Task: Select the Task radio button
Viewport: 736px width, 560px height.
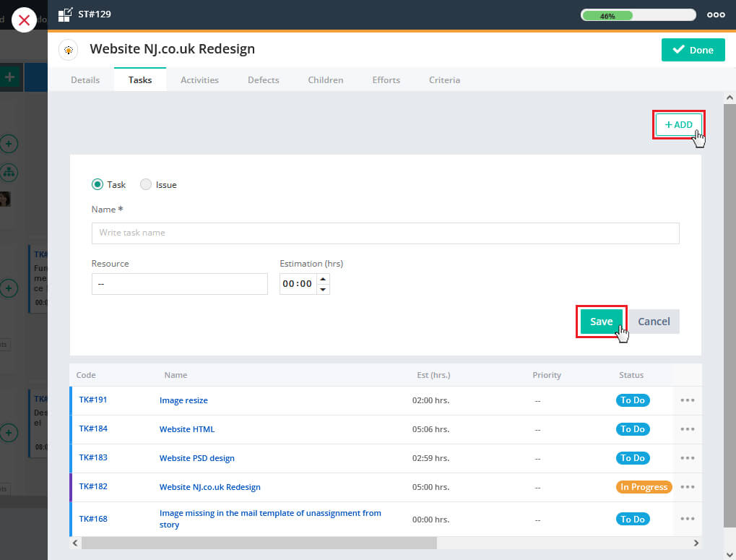Action: pos(98,184)
